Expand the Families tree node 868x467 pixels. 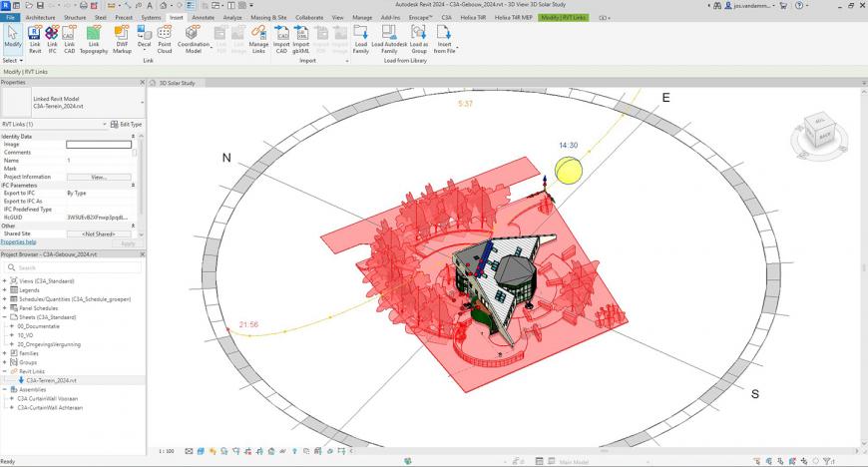click(x=5, y=353)
